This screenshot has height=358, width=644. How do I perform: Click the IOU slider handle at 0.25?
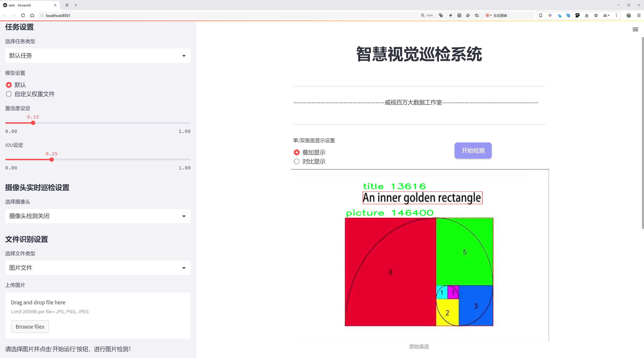[51, 160]
